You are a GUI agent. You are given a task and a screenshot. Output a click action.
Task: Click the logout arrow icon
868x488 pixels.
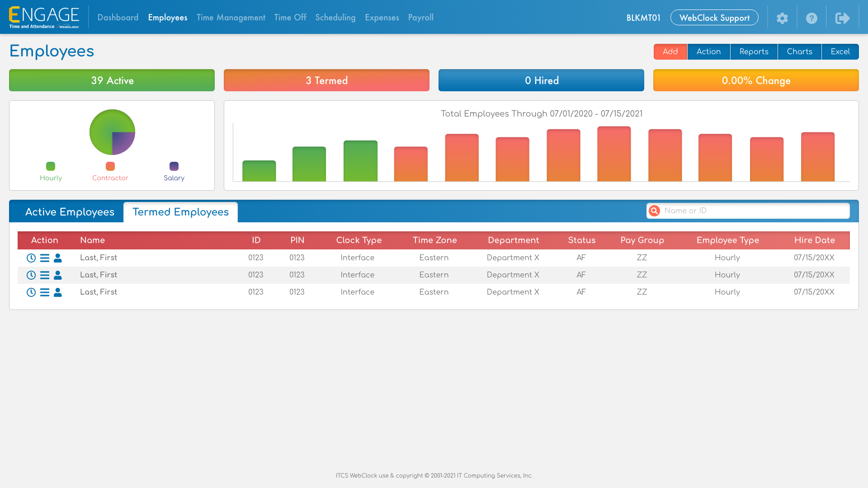click(x=842, y=18)
